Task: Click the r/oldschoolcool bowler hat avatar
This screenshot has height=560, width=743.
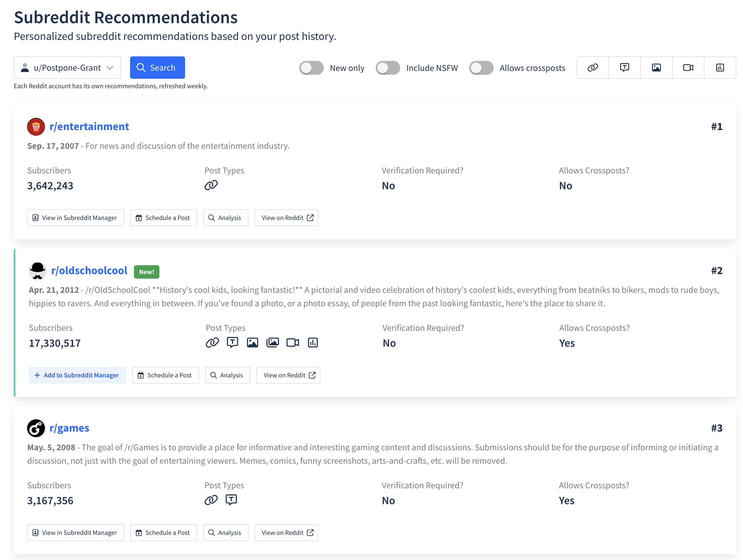Action: pyautogui.click(x=38, y=271)
